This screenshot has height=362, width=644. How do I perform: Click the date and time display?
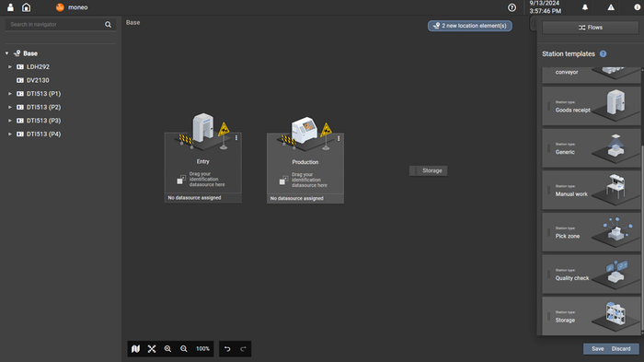pos(545,7)
